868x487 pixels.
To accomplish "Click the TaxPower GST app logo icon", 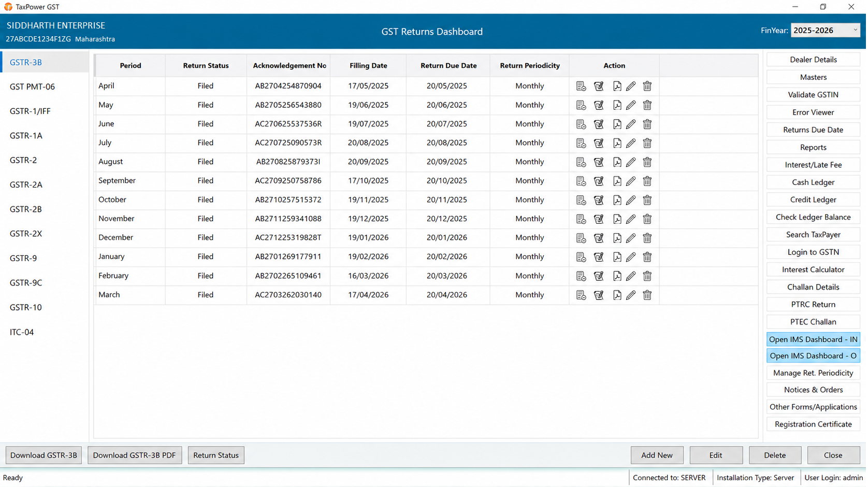I will click(x=8, y=7).
